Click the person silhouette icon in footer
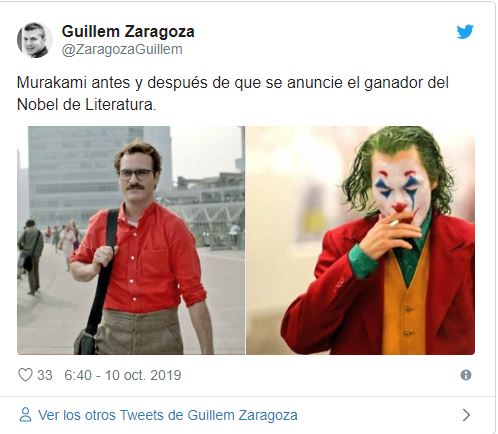The height and width of the screenshot is (434, 498). pyautogui.click(x=25, y=415)
